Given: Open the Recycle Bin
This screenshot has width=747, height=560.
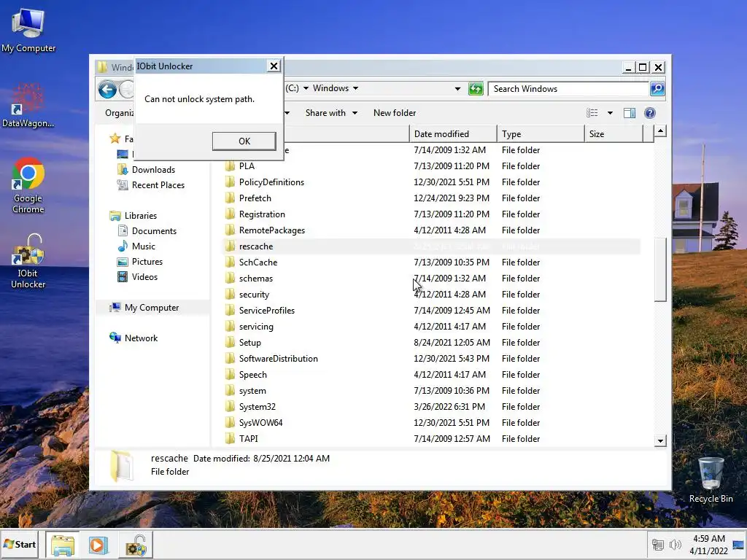Looking at the screenshot, I should (711, 480).
